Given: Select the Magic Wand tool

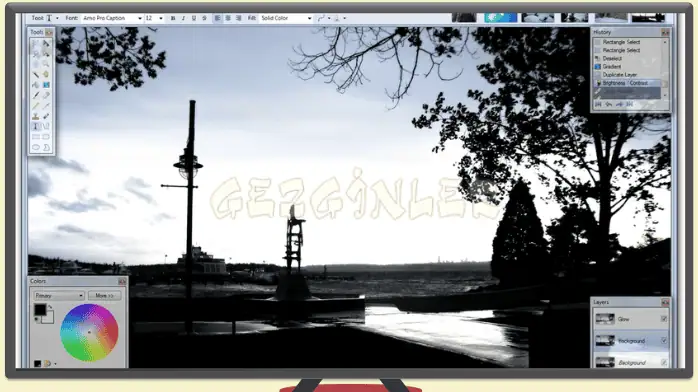Looking at the screenshot, I should click(36, 74).
